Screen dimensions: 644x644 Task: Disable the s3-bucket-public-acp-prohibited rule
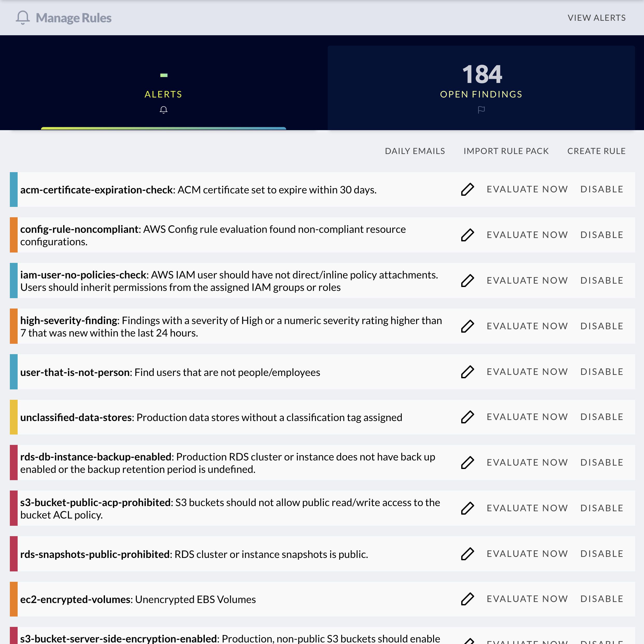602,508
